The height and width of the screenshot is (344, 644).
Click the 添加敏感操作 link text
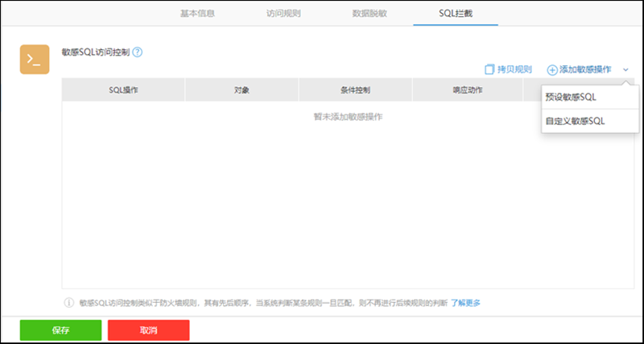click(585, 69)
